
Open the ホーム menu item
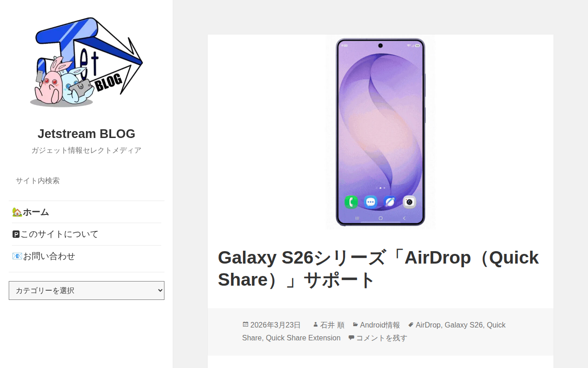click(36, 212)
